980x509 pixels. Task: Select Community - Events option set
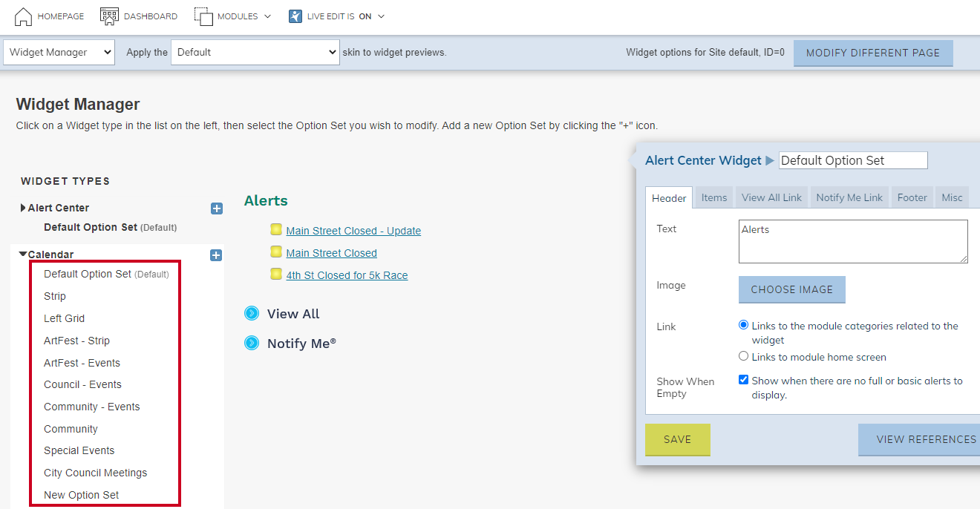click(x=92, y=407)
